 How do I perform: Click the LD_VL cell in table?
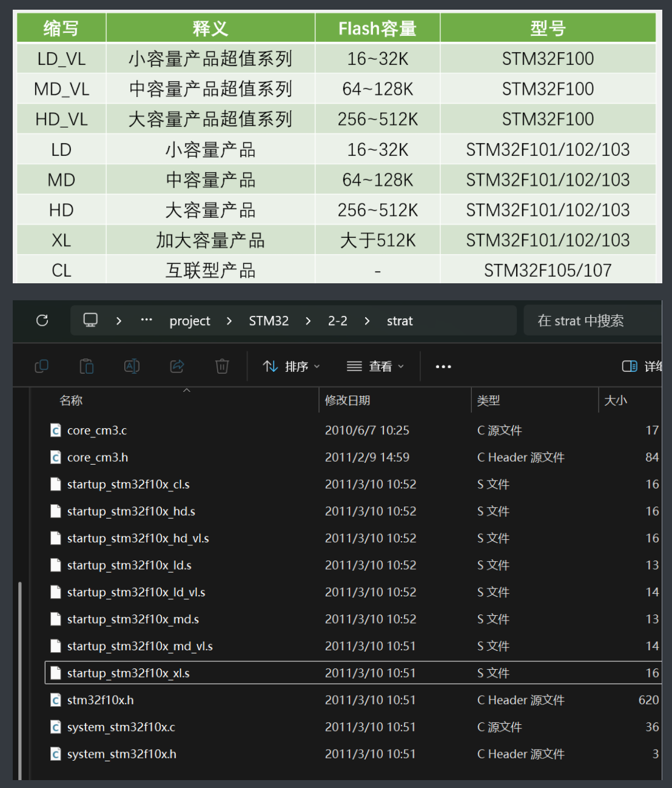(61, 59)
